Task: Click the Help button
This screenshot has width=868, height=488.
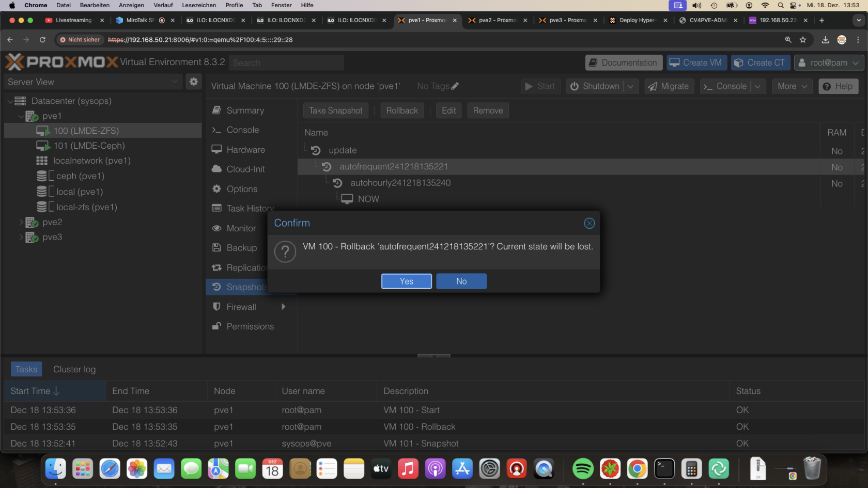Action: tap(838, 86)
